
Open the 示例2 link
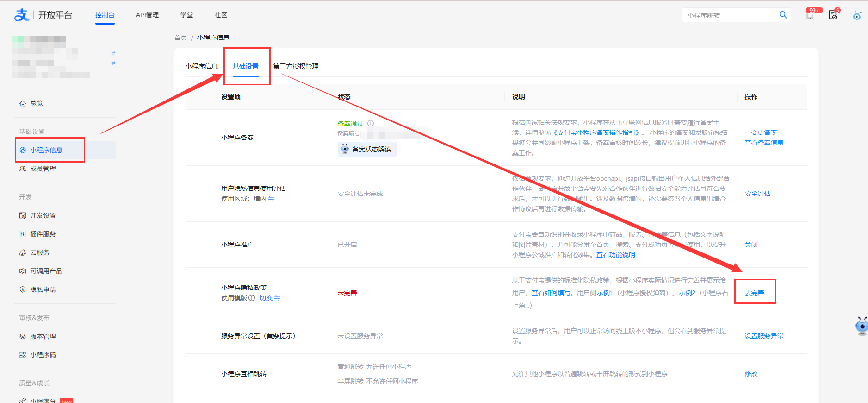click(687, 293)
